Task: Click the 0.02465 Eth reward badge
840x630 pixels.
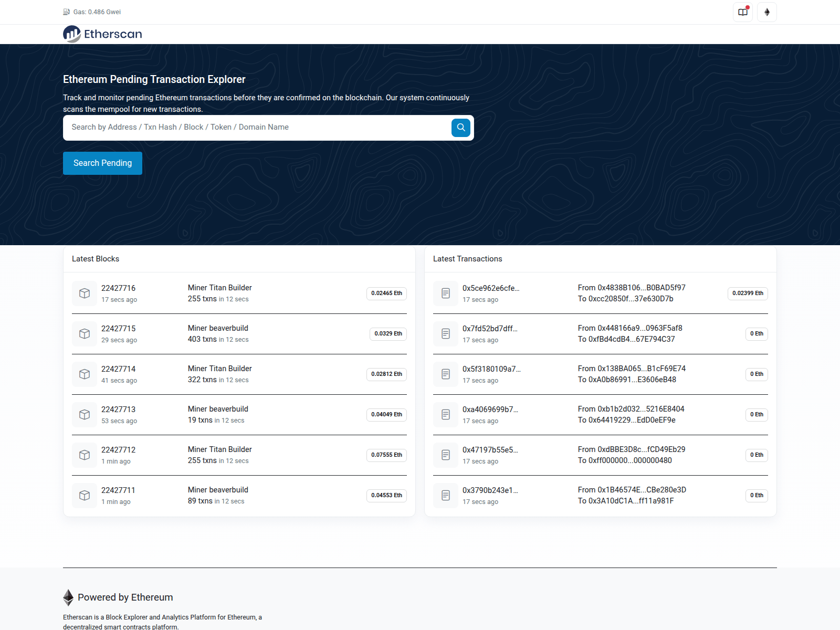Action: point(386,293)
